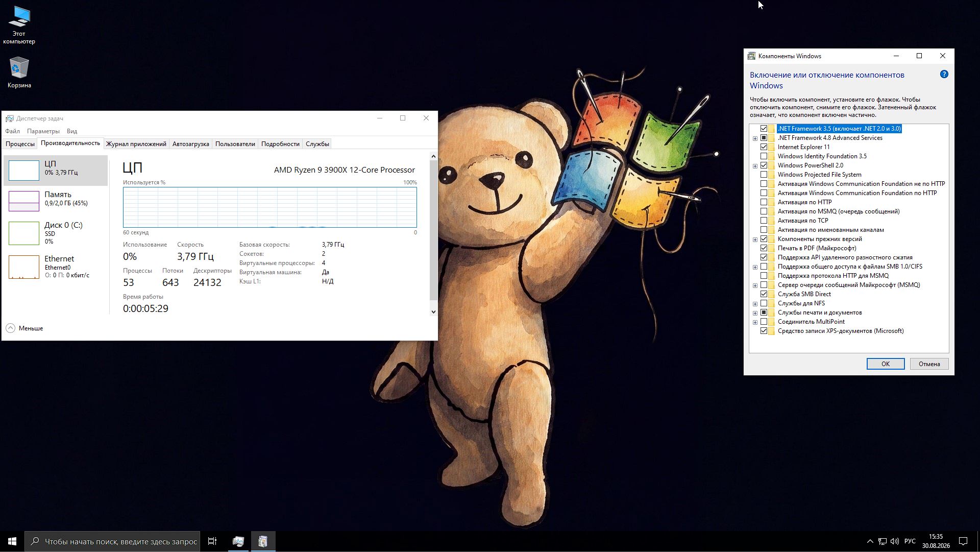Image resolution: width=980 pixels, height=552 pixels.
Task: Click the Fewer details arrow icon
Action: (10, 328)
